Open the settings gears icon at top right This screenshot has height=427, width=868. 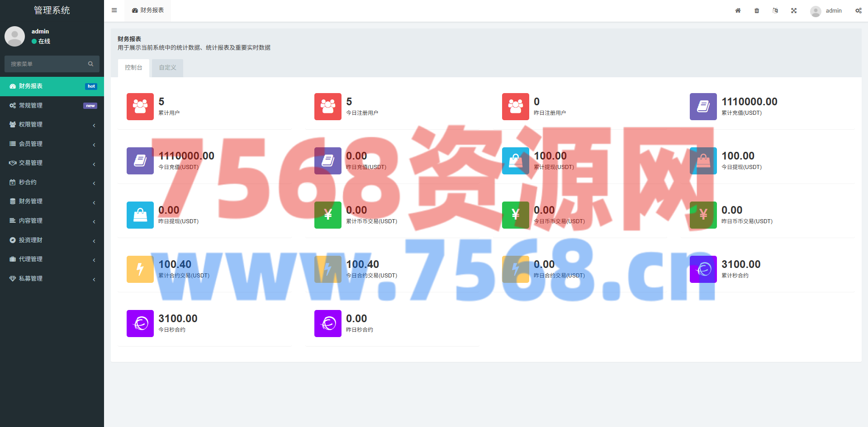(858, 10)
